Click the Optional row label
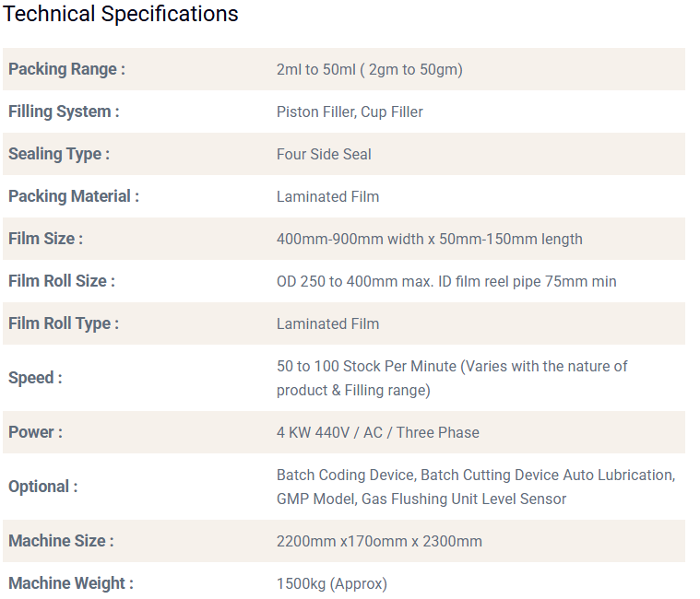700x599 pixels. coord(42,487)
